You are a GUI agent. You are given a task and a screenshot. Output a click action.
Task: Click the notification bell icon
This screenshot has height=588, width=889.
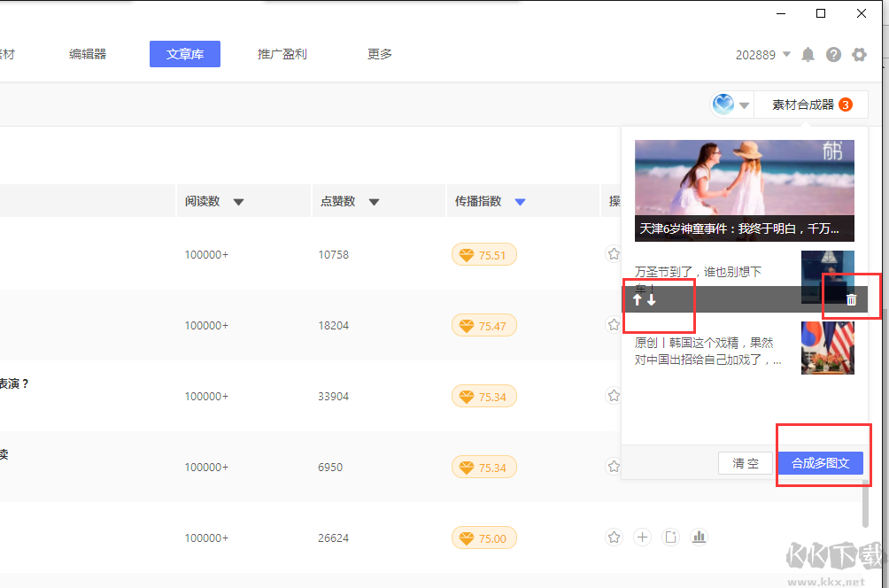808,55
